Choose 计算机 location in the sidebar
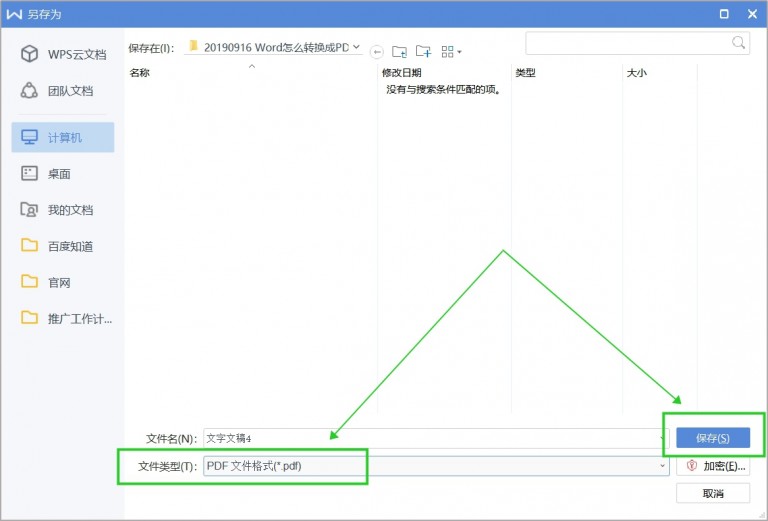 [x=63, y=137]
